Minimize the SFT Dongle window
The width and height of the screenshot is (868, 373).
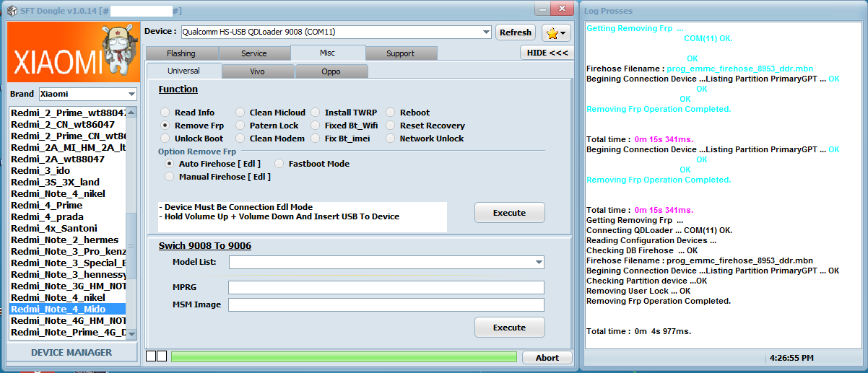coord(544,8)
